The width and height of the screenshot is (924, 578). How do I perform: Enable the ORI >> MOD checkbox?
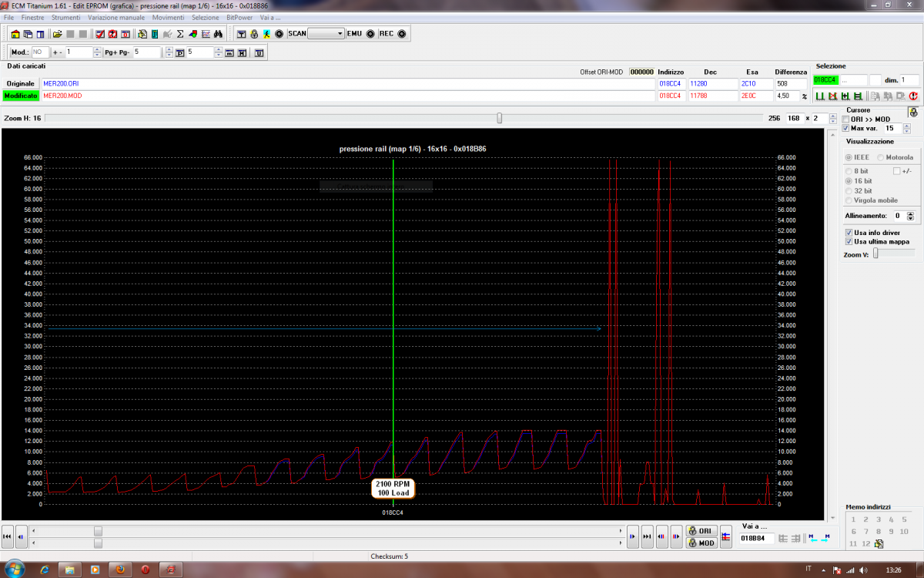pyautogui.click(x=846, y=119)
